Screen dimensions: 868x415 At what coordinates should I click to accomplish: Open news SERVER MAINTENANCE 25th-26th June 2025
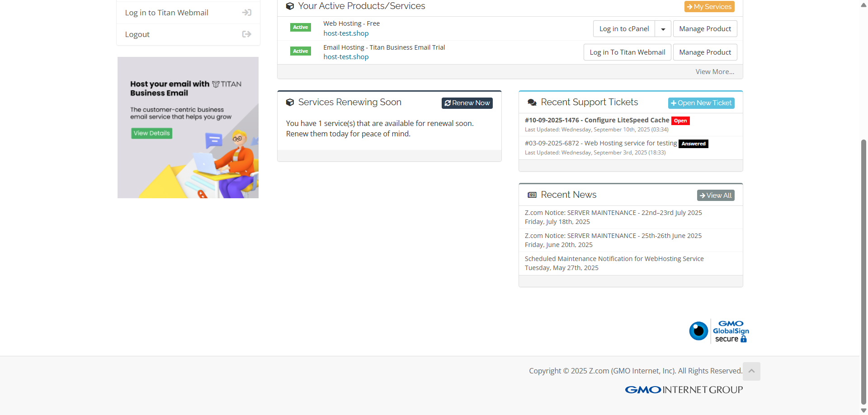point(613,236)
